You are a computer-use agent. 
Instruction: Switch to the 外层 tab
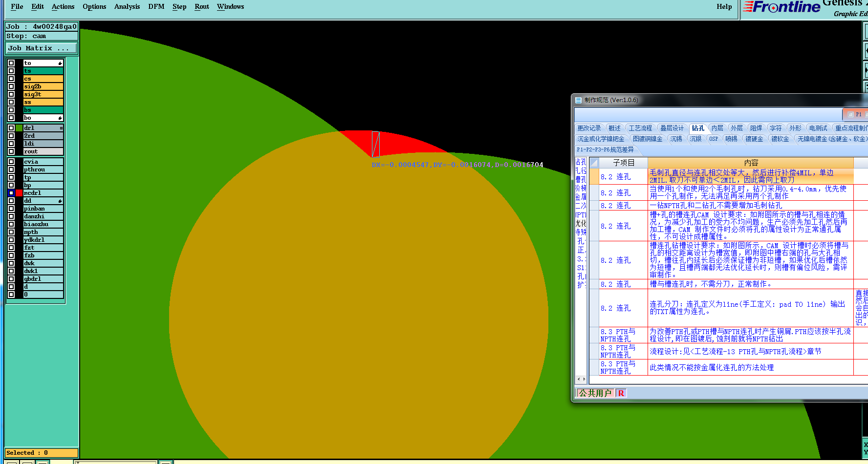tap(737, 128)
